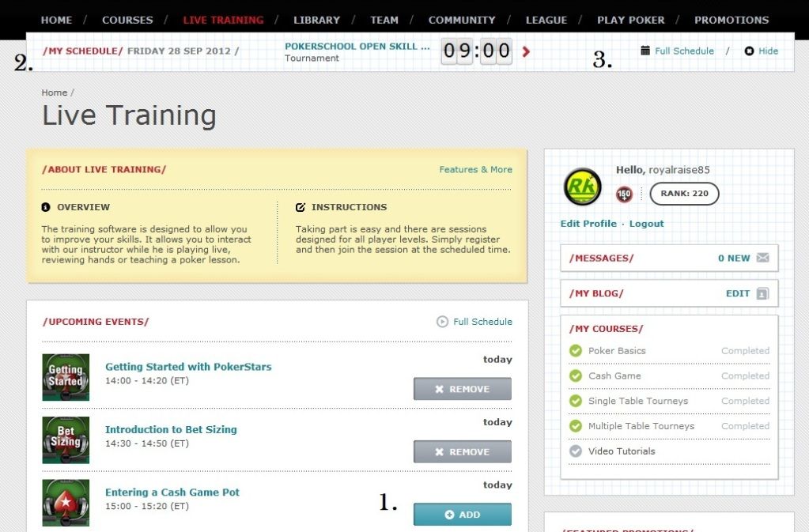Viewport: 809px width, 532px height.
Task: Click the Logout link
Action: 646,224
